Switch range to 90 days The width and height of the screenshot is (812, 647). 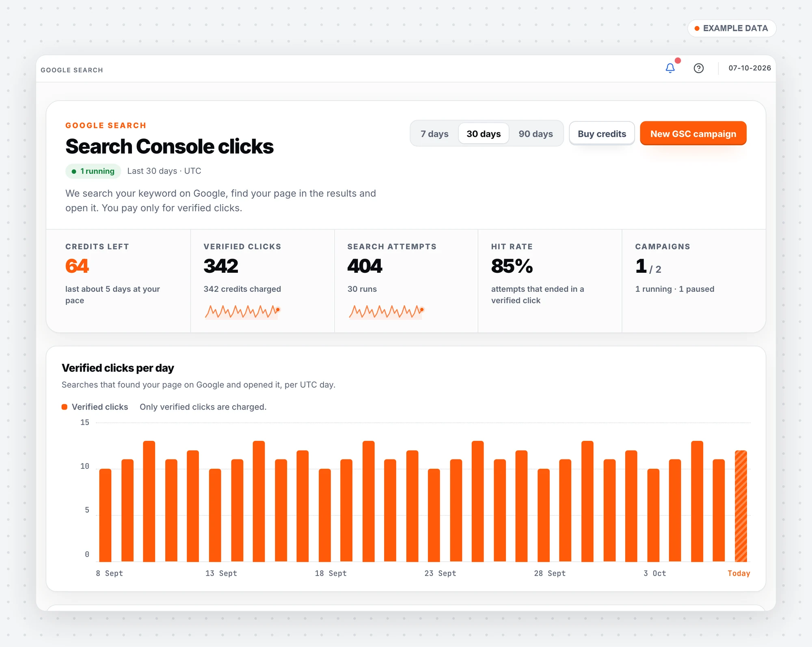pyautogui.click(x=536, y=134)
